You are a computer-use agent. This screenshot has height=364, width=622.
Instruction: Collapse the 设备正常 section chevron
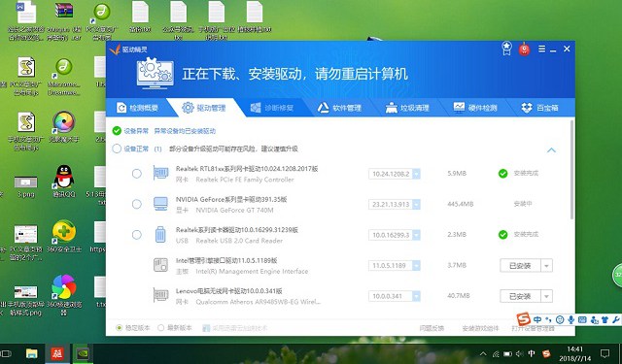(x=551, y=150)
